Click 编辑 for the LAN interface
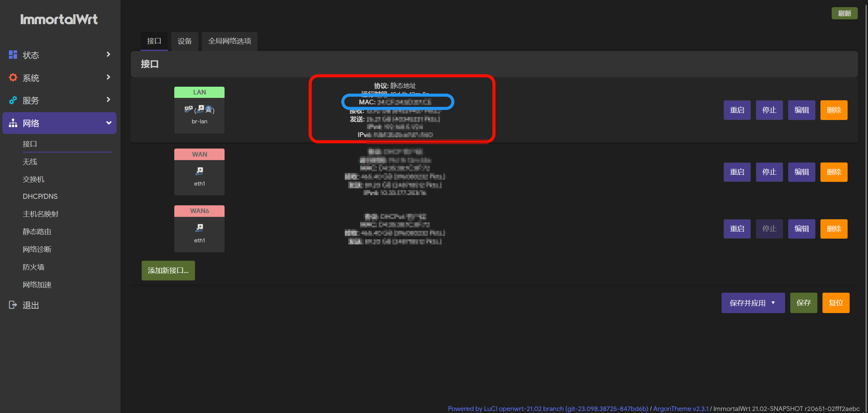 pyautogui.click(x=801, y=110)
